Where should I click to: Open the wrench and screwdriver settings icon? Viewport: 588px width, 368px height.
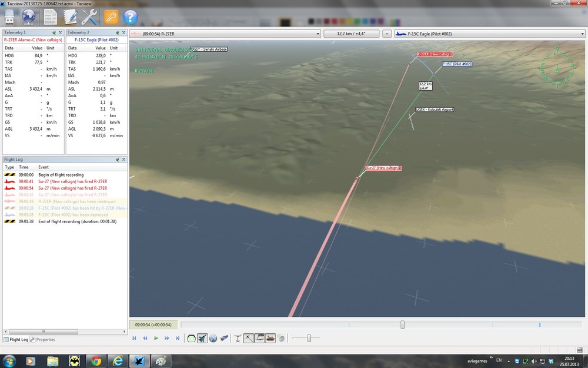point(89,17)
